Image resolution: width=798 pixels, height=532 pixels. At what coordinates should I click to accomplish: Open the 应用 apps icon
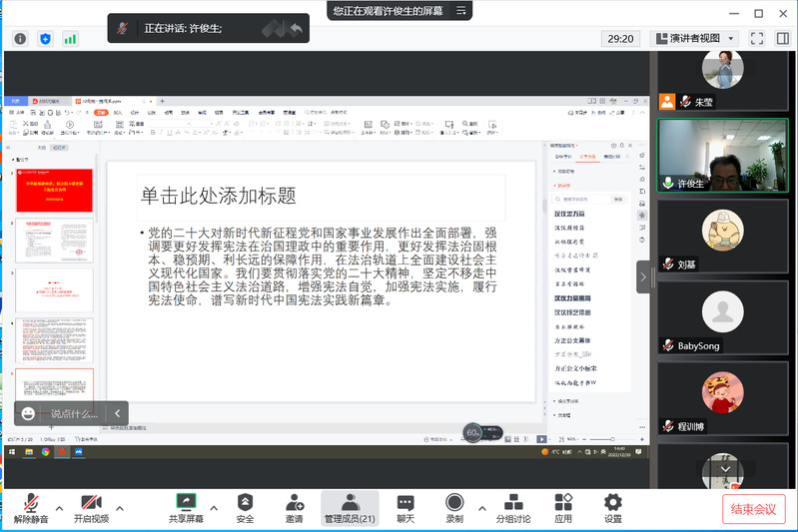(563, 508)
